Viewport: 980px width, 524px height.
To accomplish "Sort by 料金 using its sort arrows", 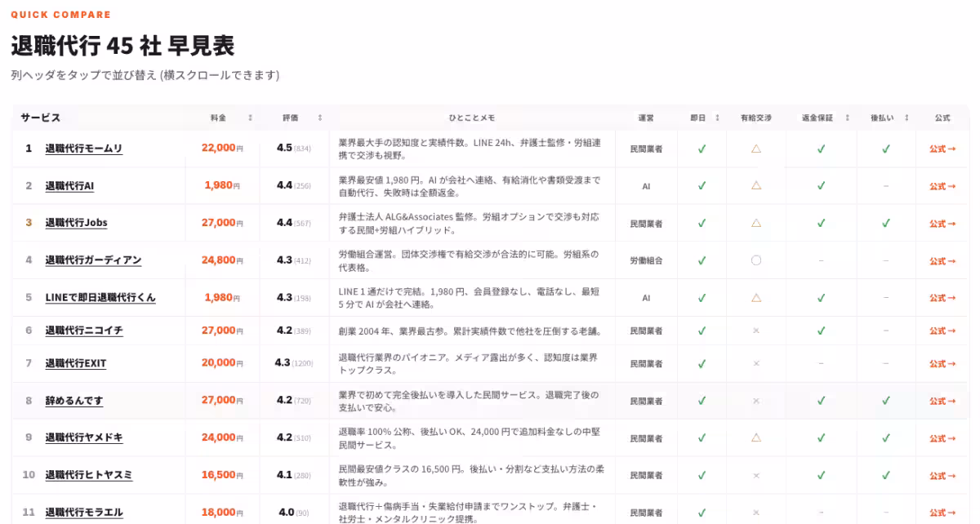I will coord(250,118).
